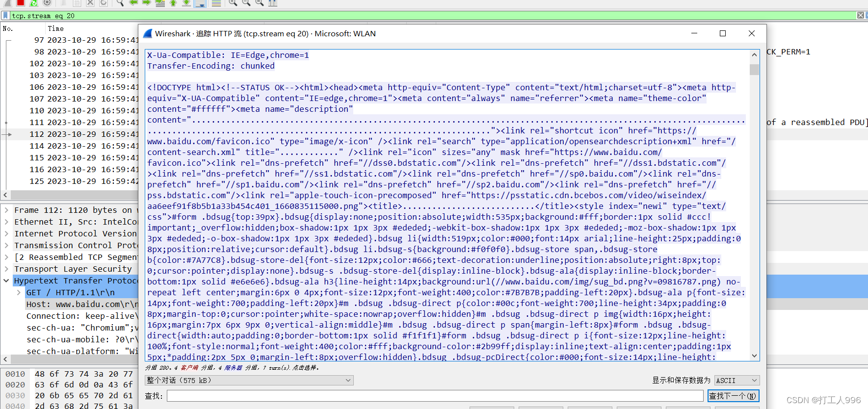
Task: Click the start capture shark fin icon
Action: [x=7, y=3]
